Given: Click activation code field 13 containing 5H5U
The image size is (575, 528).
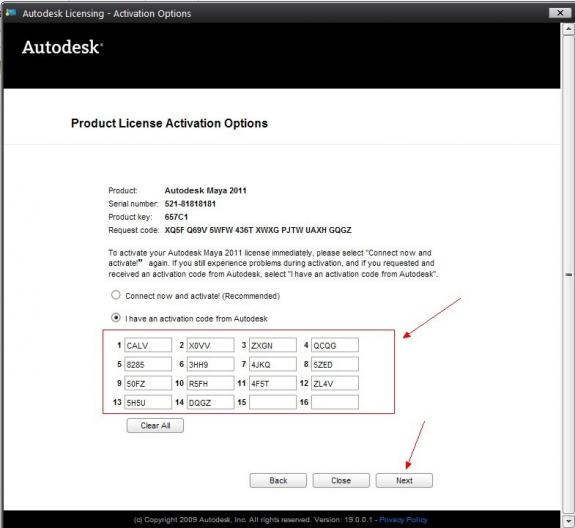Looking at the screenshot, I should pos(148,402).
